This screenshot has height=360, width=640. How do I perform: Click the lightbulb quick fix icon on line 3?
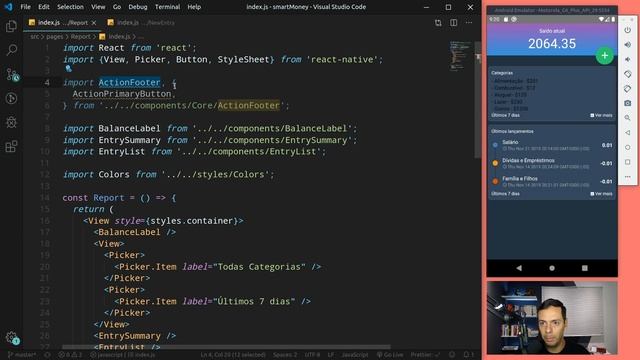[68, 69]
